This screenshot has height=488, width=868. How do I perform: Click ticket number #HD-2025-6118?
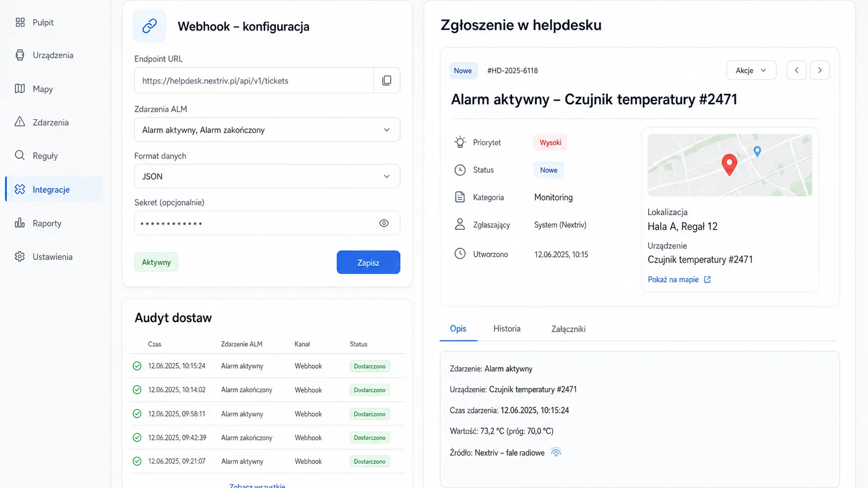click(513, 71)
